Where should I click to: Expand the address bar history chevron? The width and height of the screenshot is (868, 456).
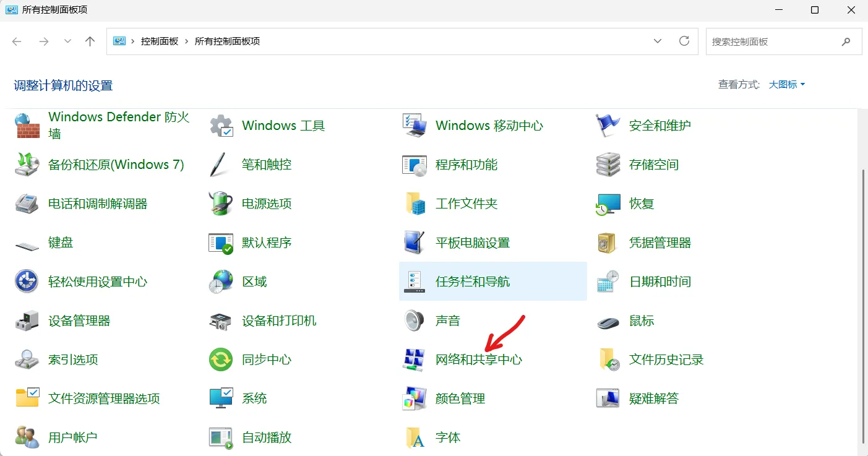tap(658, 41)
